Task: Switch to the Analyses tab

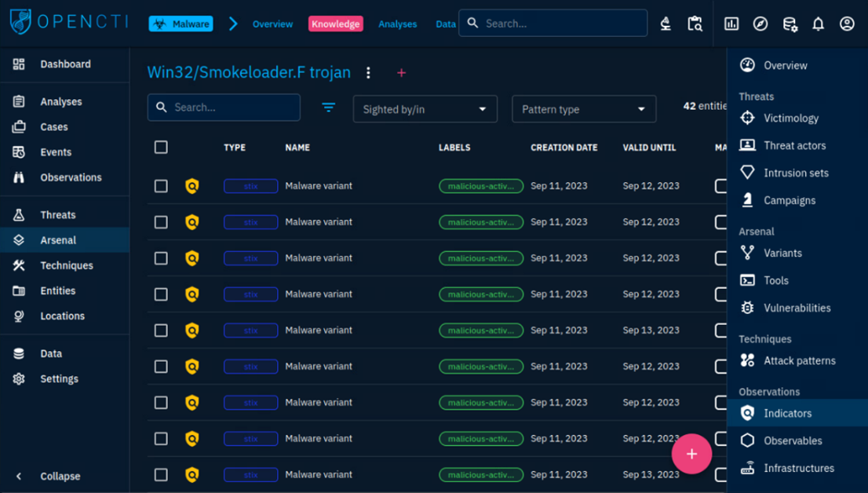Action: coord(398,24)
